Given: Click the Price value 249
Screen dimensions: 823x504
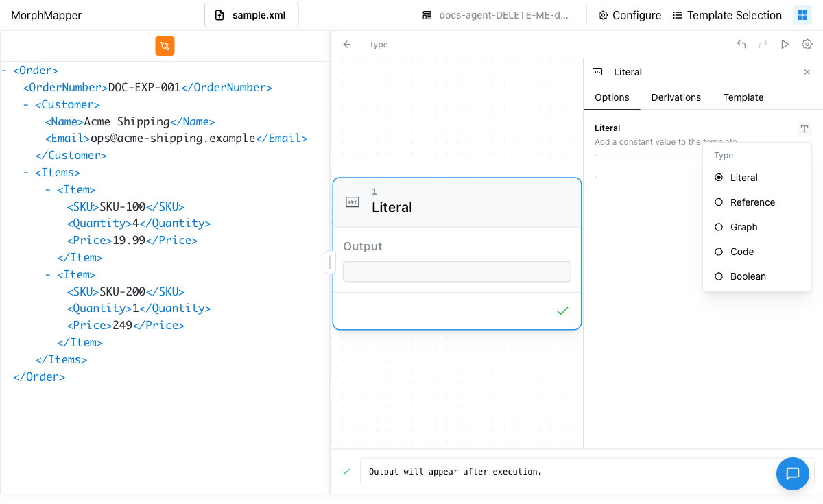Looking at the screenshot, I should [123, 326].
